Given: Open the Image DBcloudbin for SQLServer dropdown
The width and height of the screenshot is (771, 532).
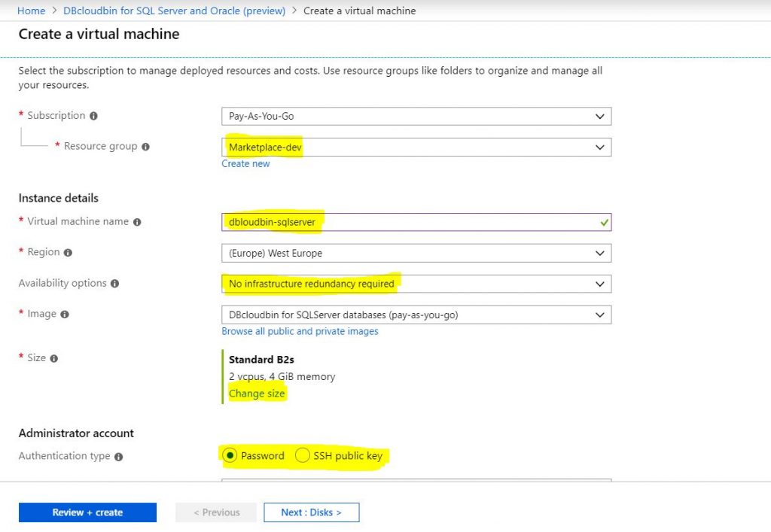Looking at the screenshot, I should pyautogui.click(x=416, y=315).
